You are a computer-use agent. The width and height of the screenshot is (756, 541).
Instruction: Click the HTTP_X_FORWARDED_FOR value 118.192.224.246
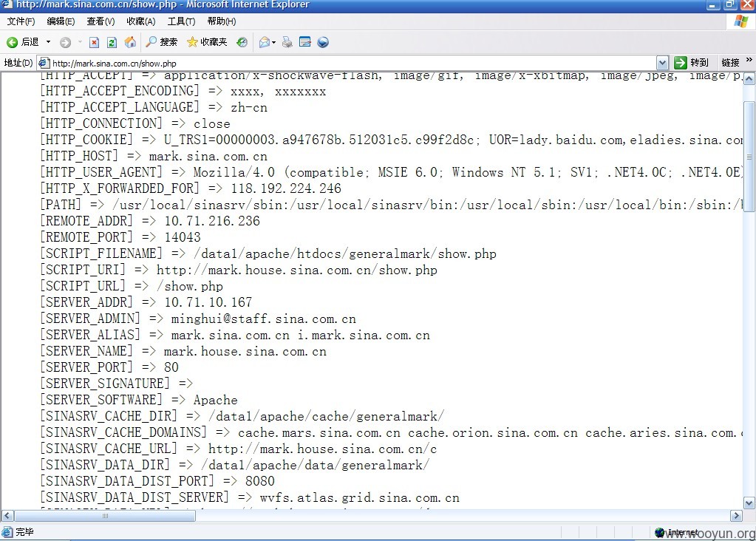[x=286, y=188]
